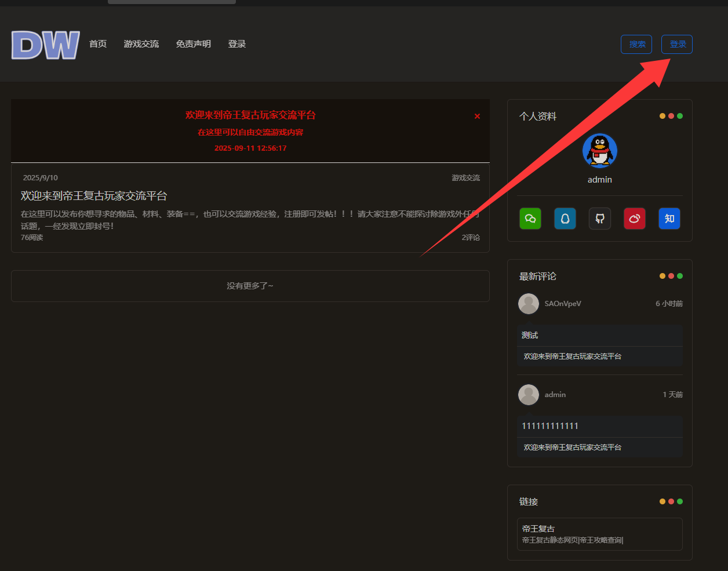Open the QQ social icon

[x=565, y=219]
